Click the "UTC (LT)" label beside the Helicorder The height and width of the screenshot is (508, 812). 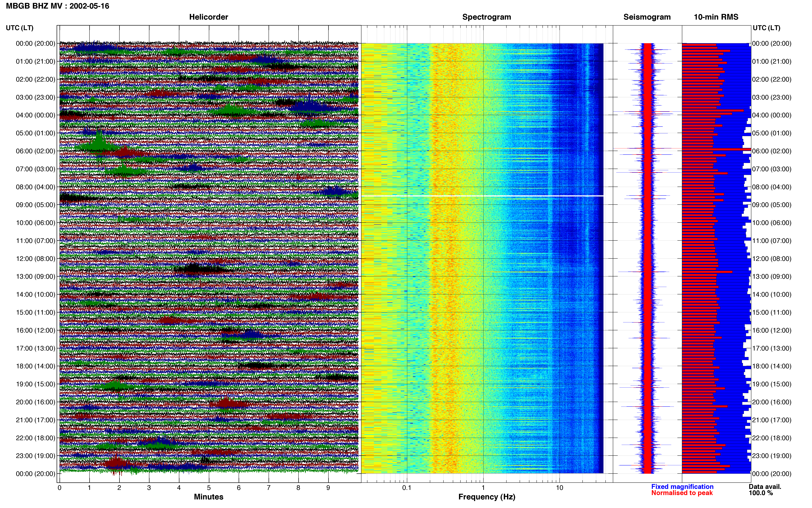[20, 28]
